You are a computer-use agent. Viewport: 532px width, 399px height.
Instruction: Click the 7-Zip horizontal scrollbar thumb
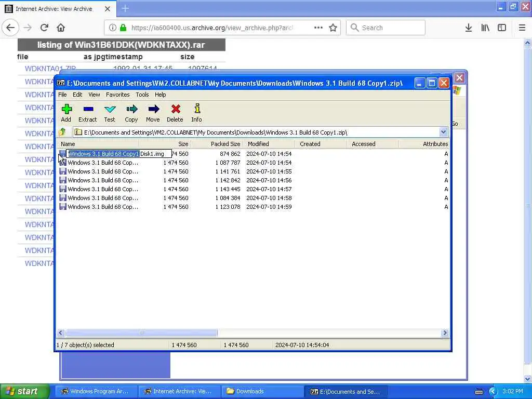(x=141, y=333)
